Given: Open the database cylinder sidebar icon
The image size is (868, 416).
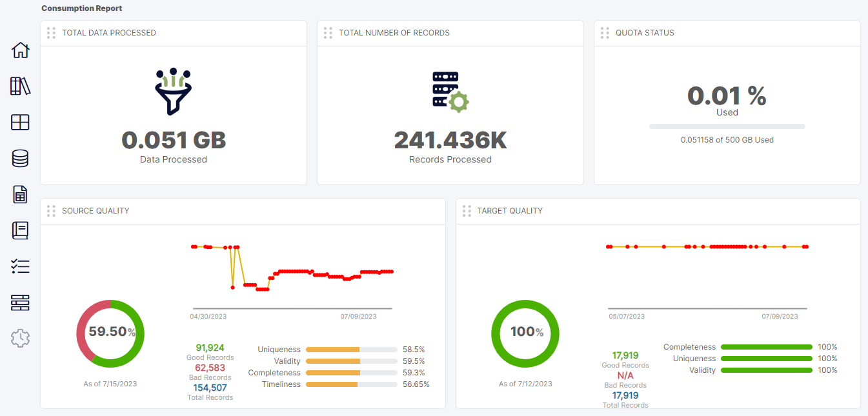Looking at the screenshot, I should pos(21,159).
